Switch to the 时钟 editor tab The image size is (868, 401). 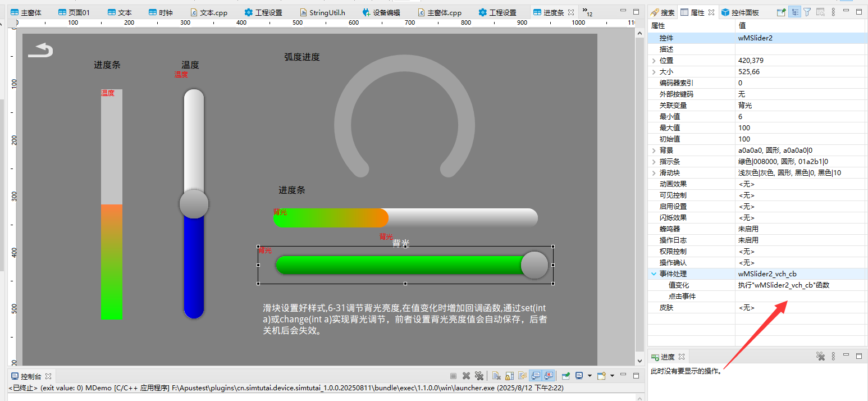[x=161, y=12]
